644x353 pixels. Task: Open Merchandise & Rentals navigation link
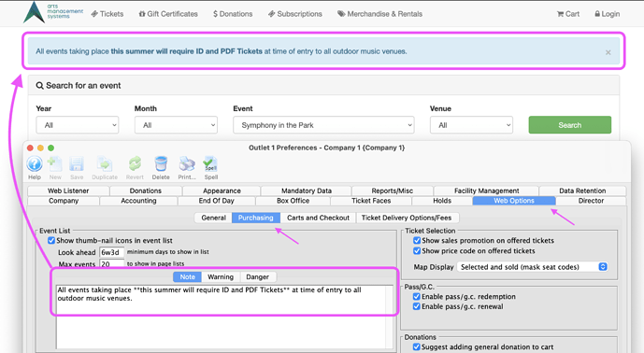[x=379, y=14]
